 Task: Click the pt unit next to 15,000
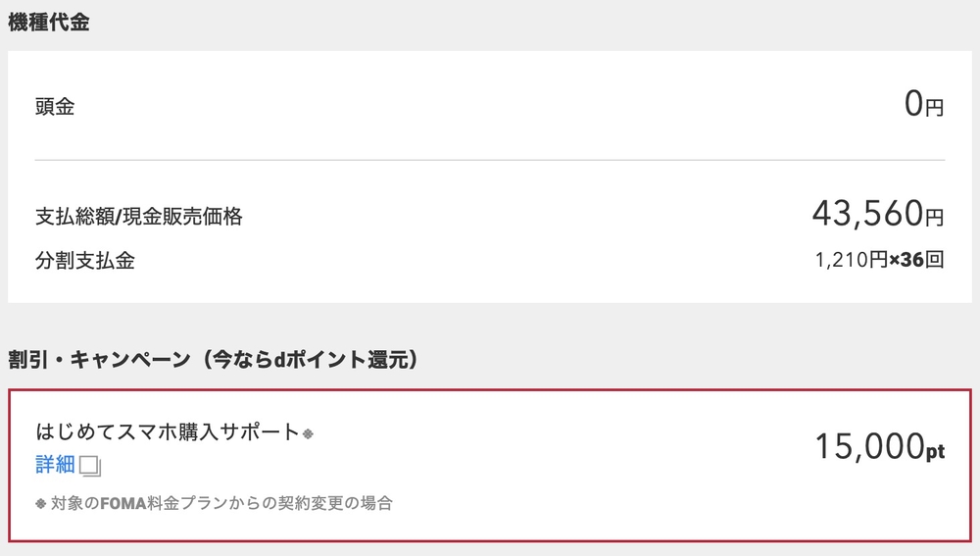coord(935,452)
